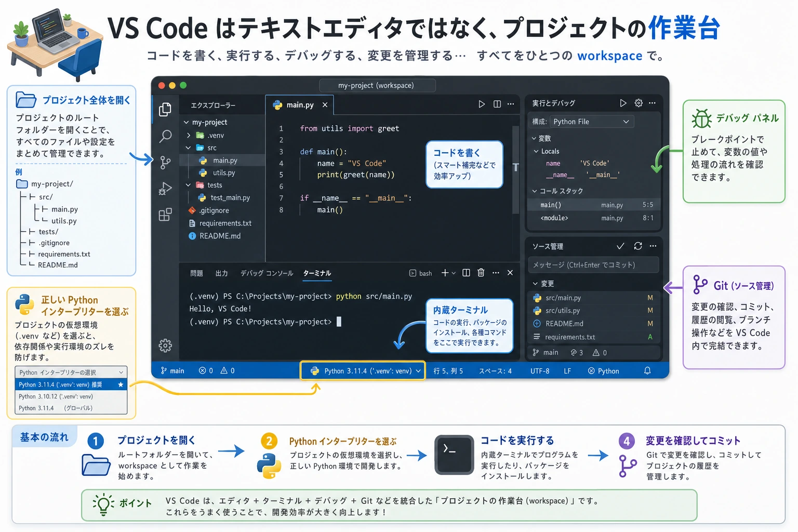Open new terminal profile dropdown chevron
Viewport: 798px width, 532px height.
pyautogui.click(x=454, y=273)
